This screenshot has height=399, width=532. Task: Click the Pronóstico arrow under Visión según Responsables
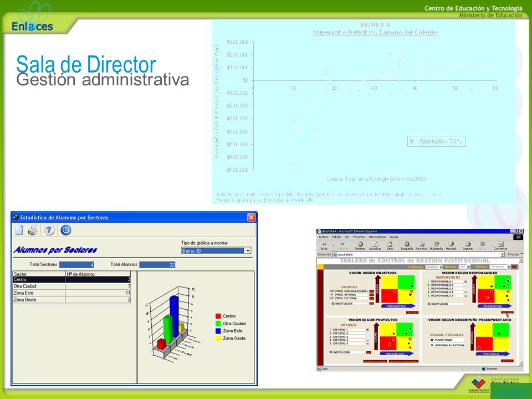[495, 306]
